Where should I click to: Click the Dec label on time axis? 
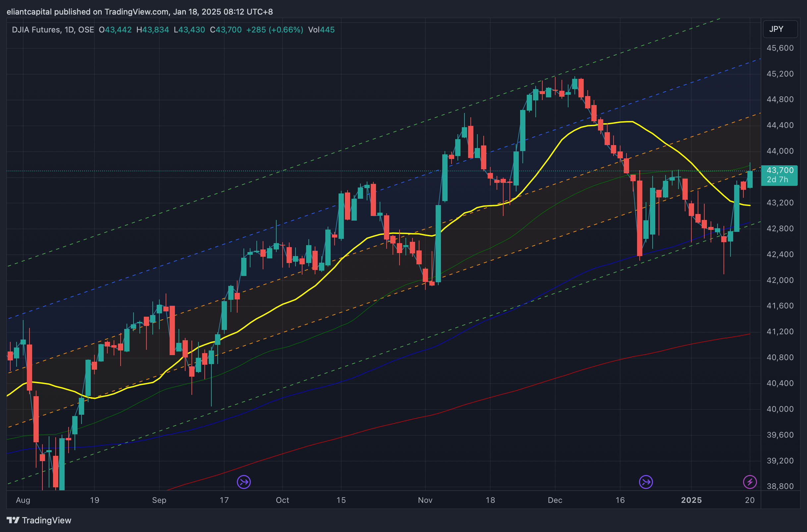[x=555, y=500]
